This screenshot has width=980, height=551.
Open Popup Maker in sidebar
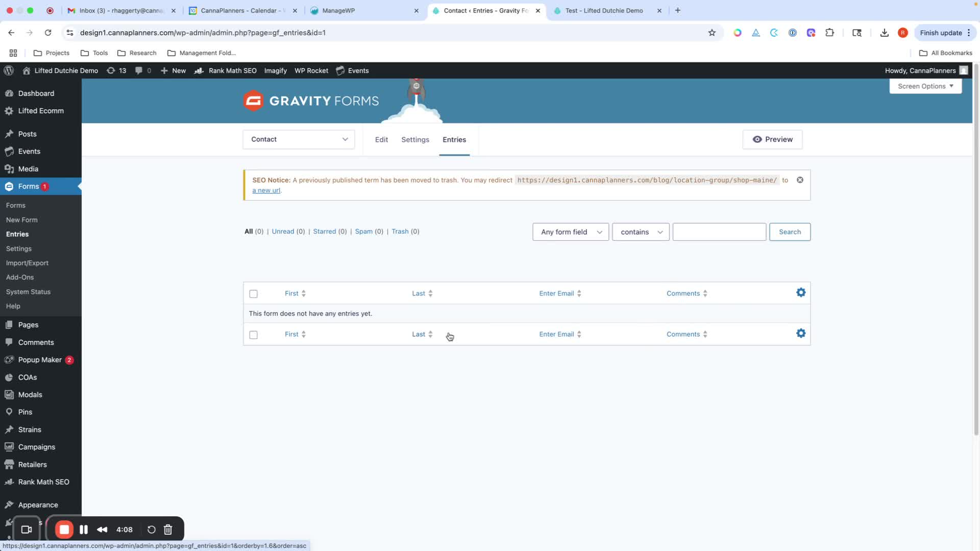(40, 360)
